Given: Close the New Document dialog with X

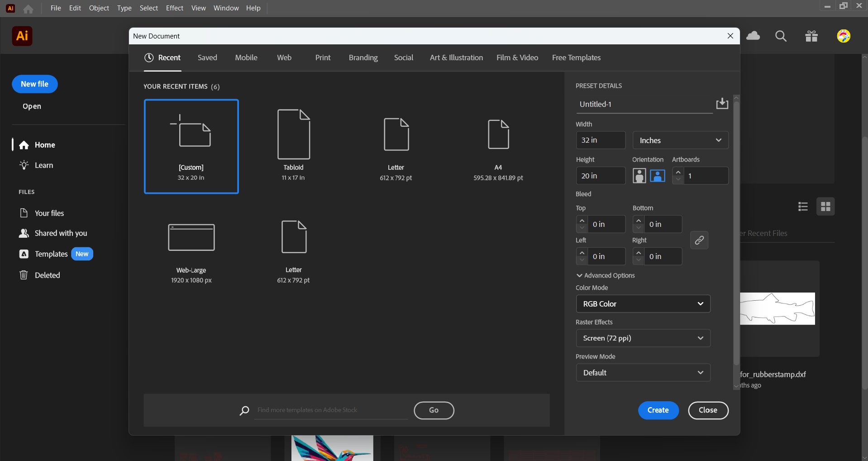Looking at the screenshot, I should click(x=730, y=36).
